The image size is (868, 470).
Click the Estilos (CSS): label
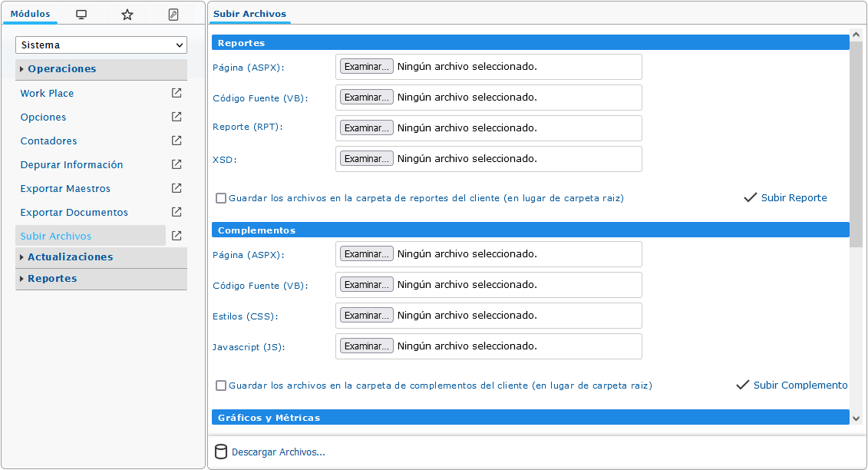246,316
